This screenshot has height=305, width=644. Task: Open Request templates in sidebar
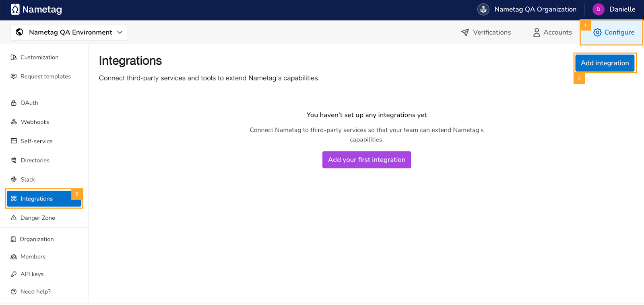click(x=45, y=76)
